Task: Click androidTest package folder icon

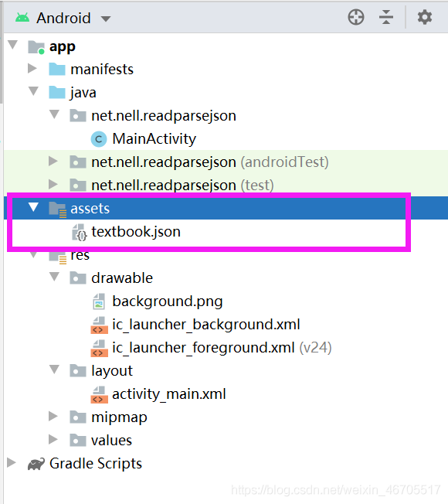Action: click(x=78, y=162)
